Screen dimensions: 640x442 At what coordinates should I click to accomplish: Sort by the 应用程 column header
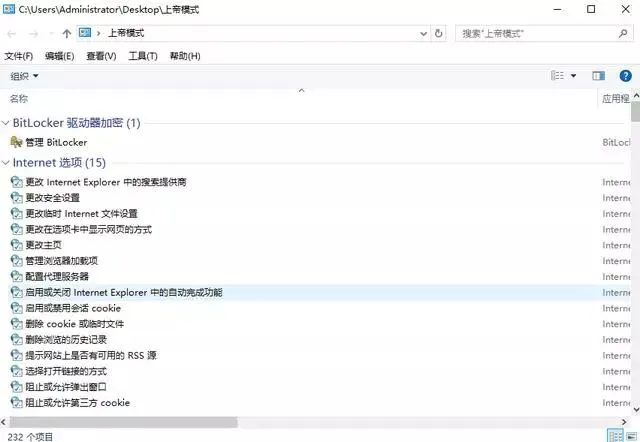click(x=616, y=99)
